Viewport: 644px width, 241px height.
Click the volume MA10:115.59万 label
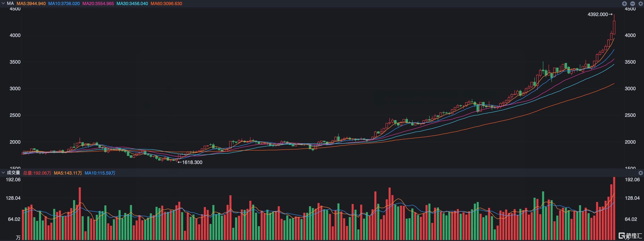[100, 173]
